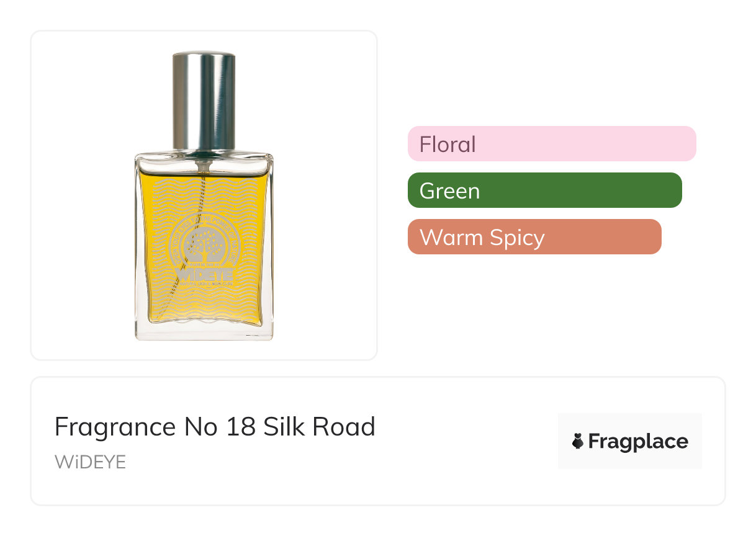Open the WiDEYE brand name link
This screenshot has width=756, height=536.
coord(90,462)
